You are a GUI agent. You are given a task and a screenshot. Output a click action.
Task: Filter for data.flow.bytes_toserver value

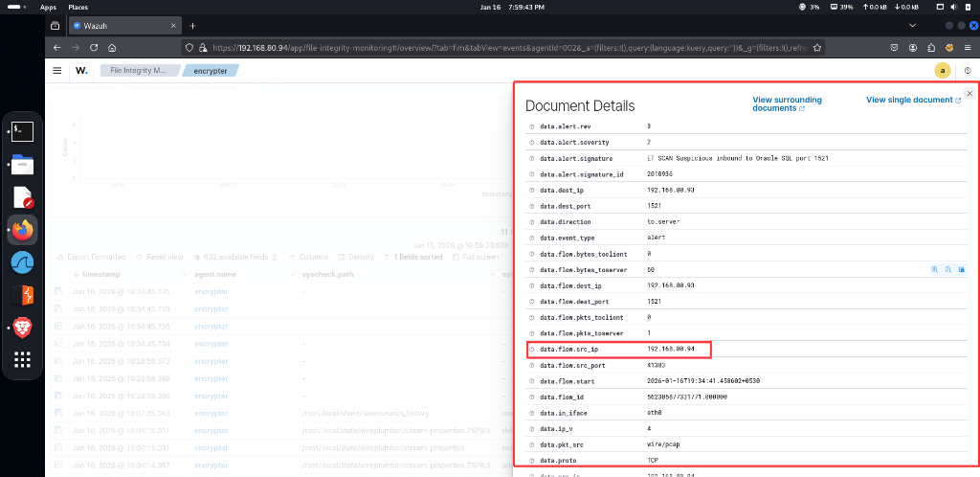coord(935,269)
